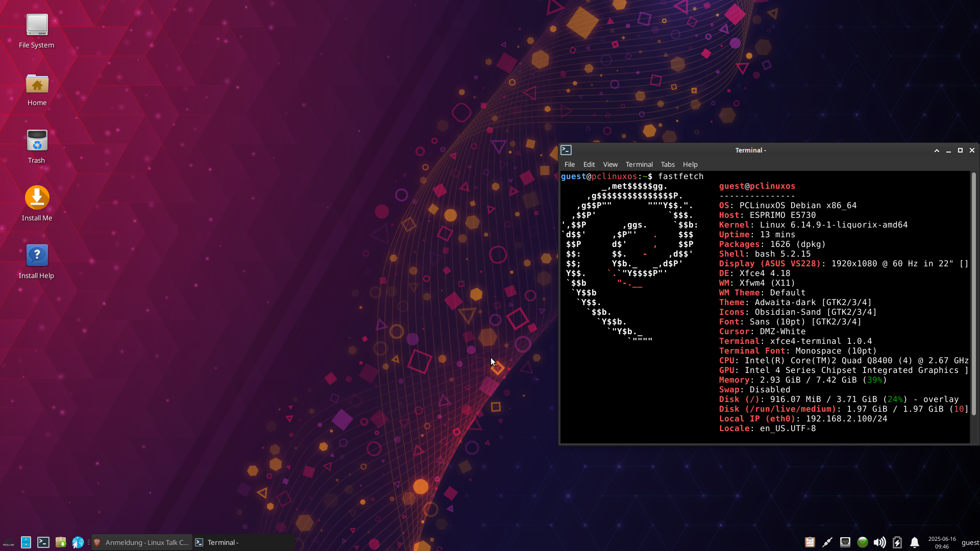Screen dimensions: 980x551
Task: Open the Terminal menu in menu bar
Action: click(639, 164)
